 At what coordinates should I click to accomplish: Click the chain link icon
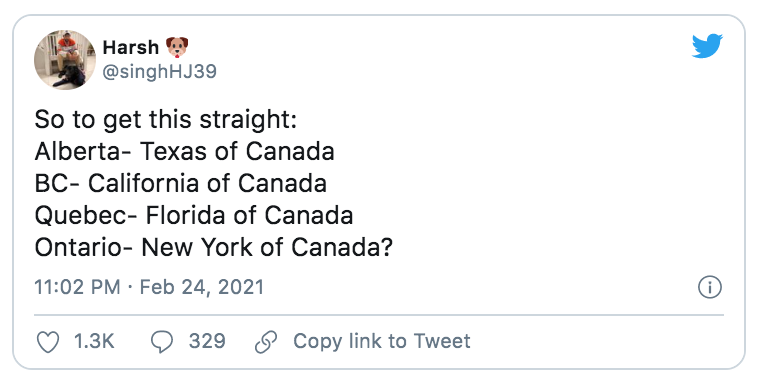coord(266,342)
